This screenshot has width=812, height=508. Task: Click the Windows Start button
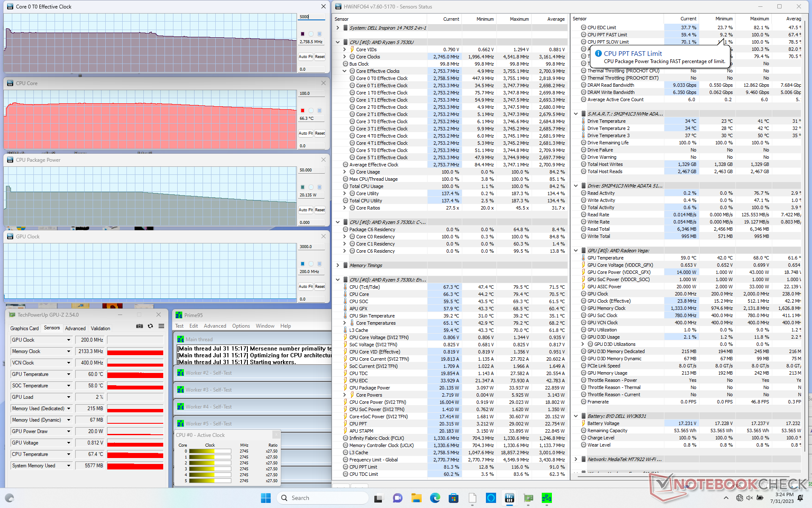[266, 498]
